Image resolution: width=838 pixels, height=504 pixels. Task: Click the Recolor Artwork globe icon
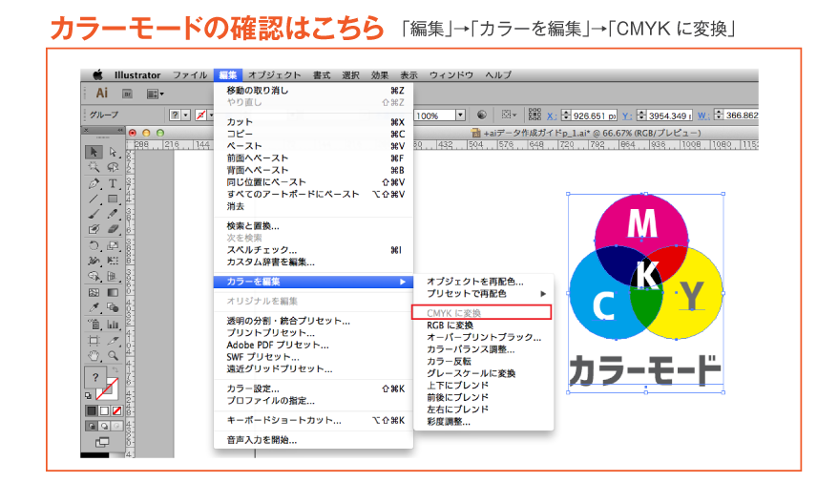point(482,115)
